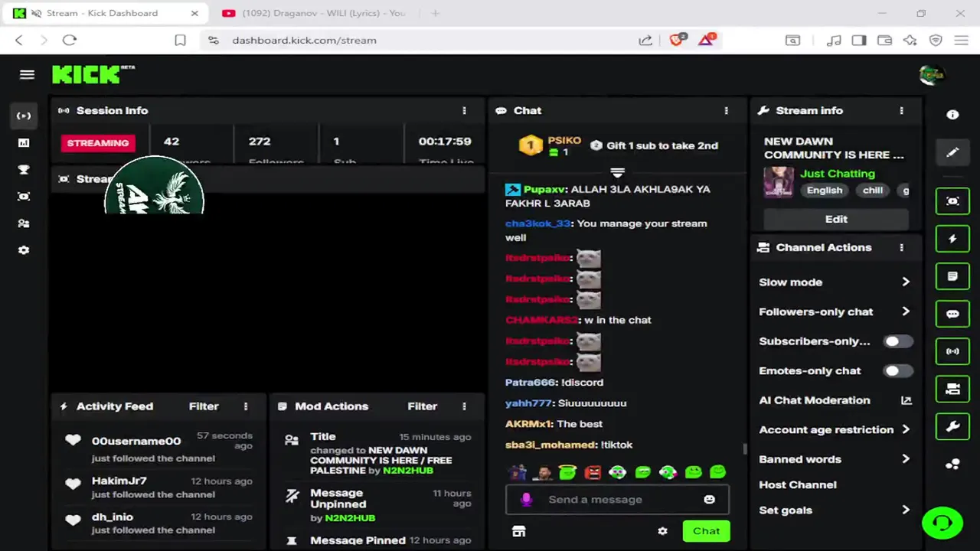Open the trophy achievements sidebar icon
The width and height of the screenshot is (980, 551).
pyautogui.click(x=24, y=170)
